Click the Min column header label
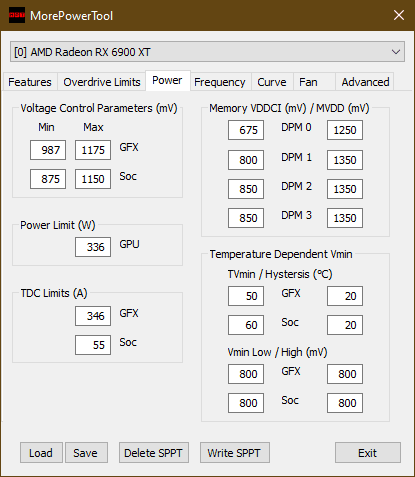The image size is (415, 477). [46, 127]
